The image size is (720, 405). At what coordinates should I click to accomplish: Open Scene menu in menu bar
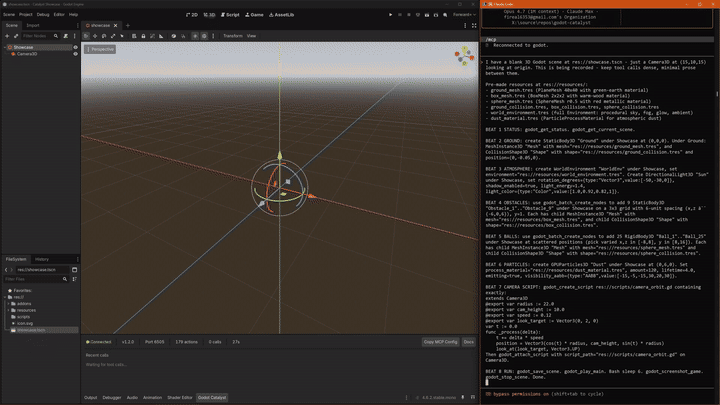point(9,15)
